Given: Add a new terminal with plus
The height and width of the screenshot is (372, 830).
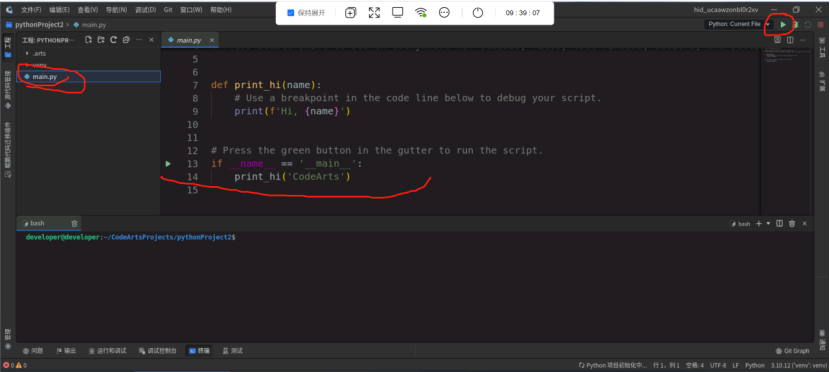Looking at the screenshot, I should click(x=759, y=224).
